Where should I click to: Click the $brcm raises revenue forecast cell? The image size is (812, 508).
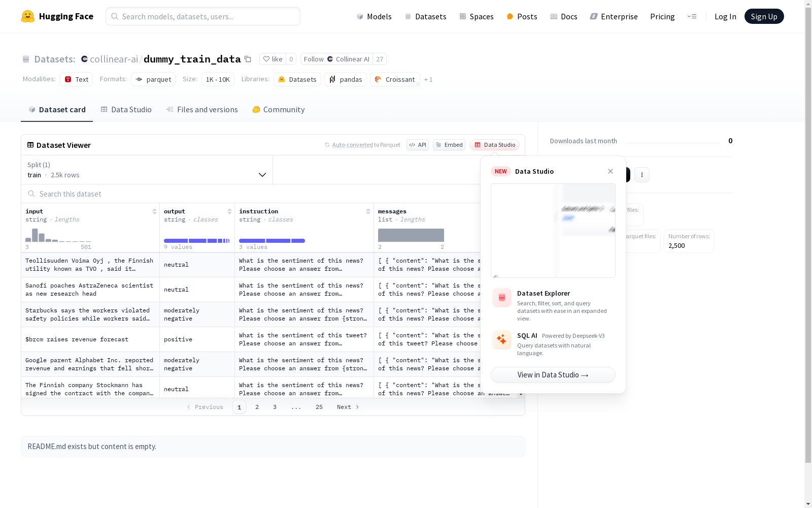[90, 339]
